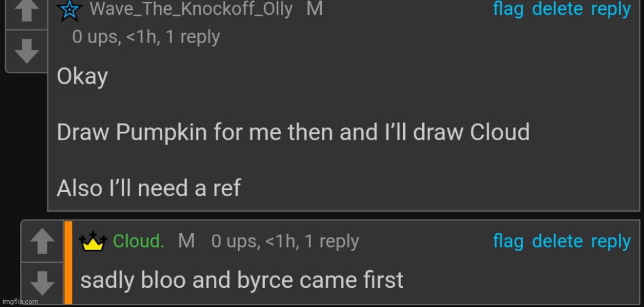Flag the comment from Cloud.
The width and height of the screenshot is (644, 307).
tap(509, 242)
